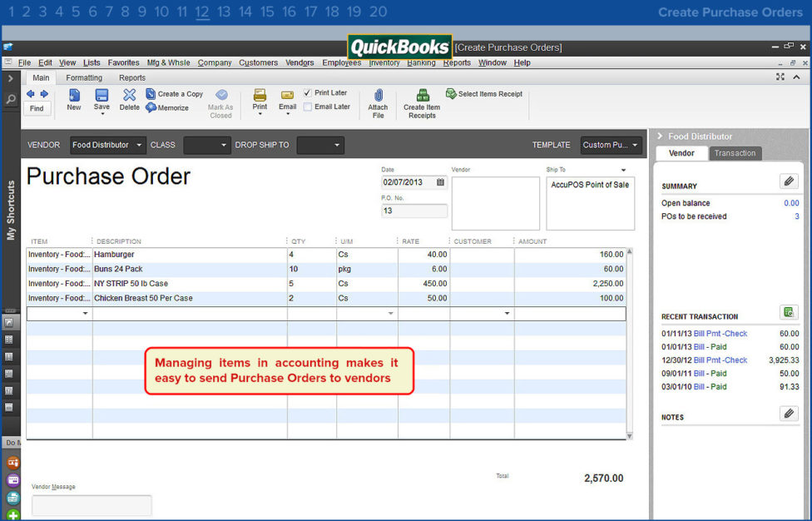Open the U/M dropdown in the empty row
The image size is (812, 521).
point(390,313)
